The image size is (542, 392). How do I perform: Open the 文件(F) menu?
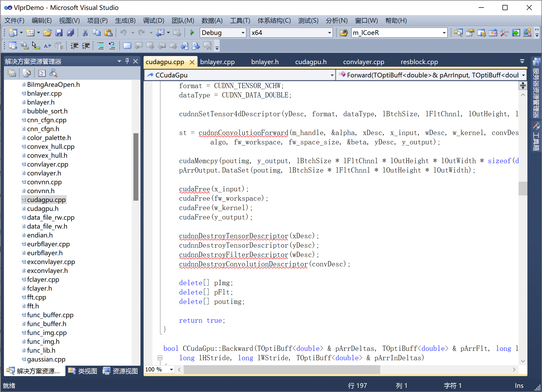[14, 21]
